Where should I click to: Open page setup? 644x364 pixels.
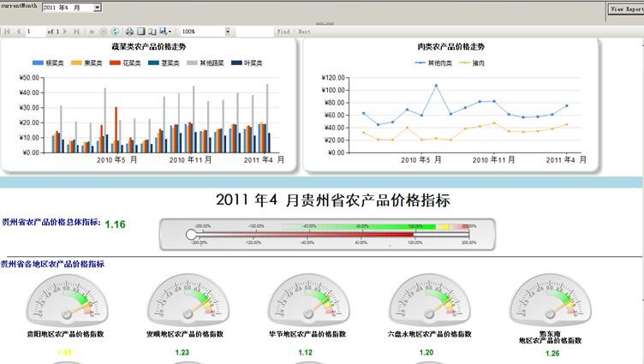click(152, 32)
